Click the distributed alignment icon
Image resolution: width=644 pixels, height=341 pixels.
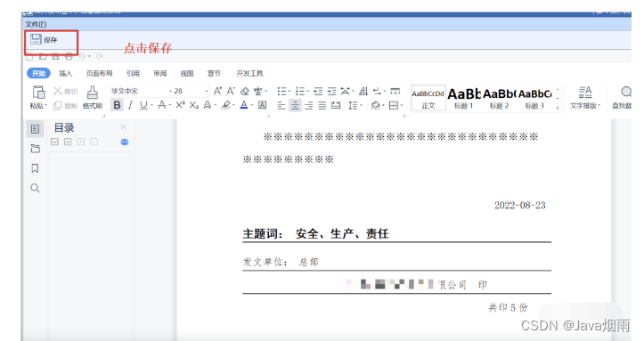(336, 105)
